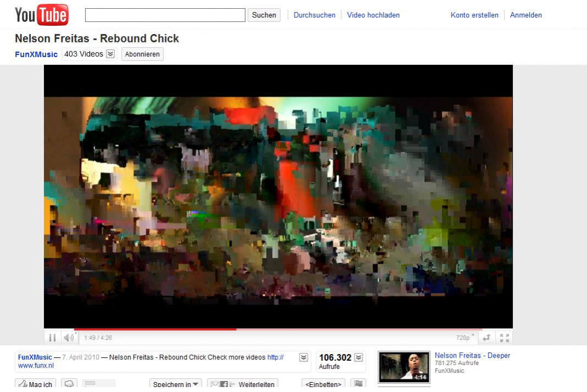This screenshot has height=392, width=587.
Task: Click the Abonnieren subscribe button
Action: (142, 54)
